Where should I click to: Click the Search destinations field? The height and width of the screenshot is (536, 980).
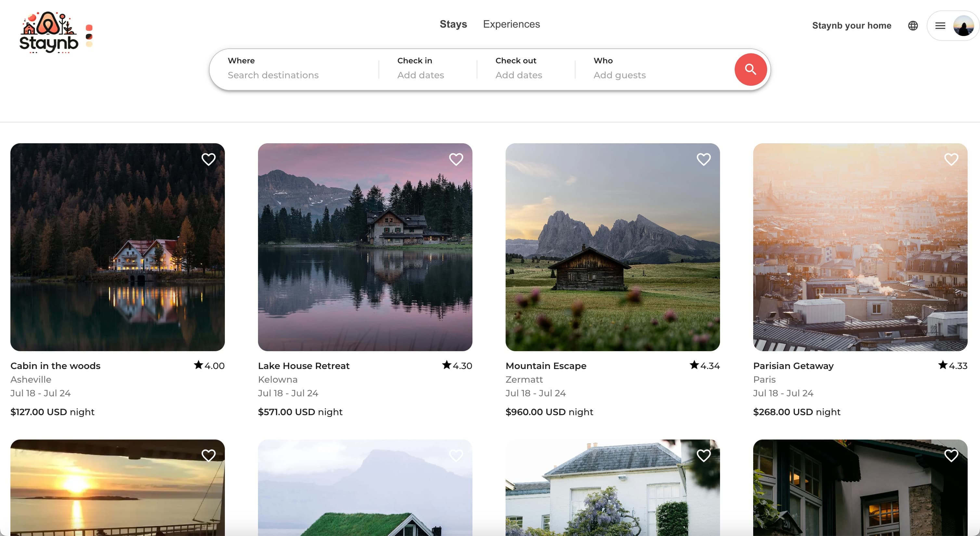tap(273, 75)
